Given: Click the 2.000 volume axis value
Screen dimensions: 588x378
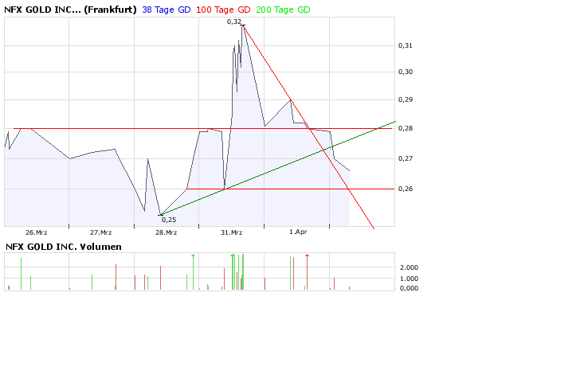Looking at the screenshot, I should coord(409,267).
